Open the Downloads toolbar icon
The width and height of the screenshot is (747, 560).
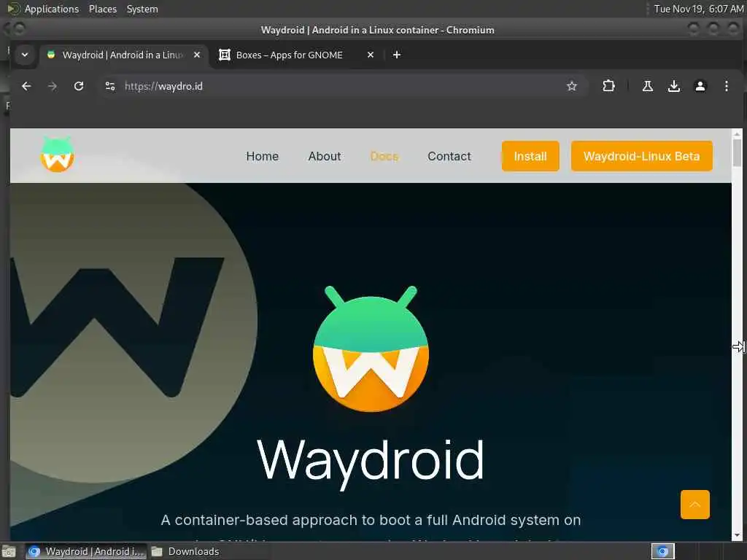pos(673,86)
